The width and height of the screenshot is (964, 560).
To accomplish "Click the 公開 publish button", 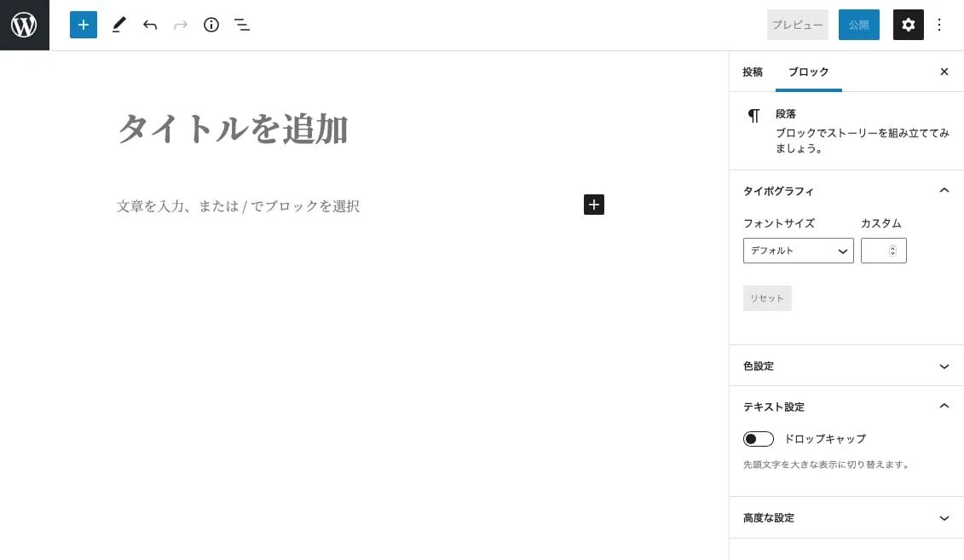I will click(x=859, y=26).
